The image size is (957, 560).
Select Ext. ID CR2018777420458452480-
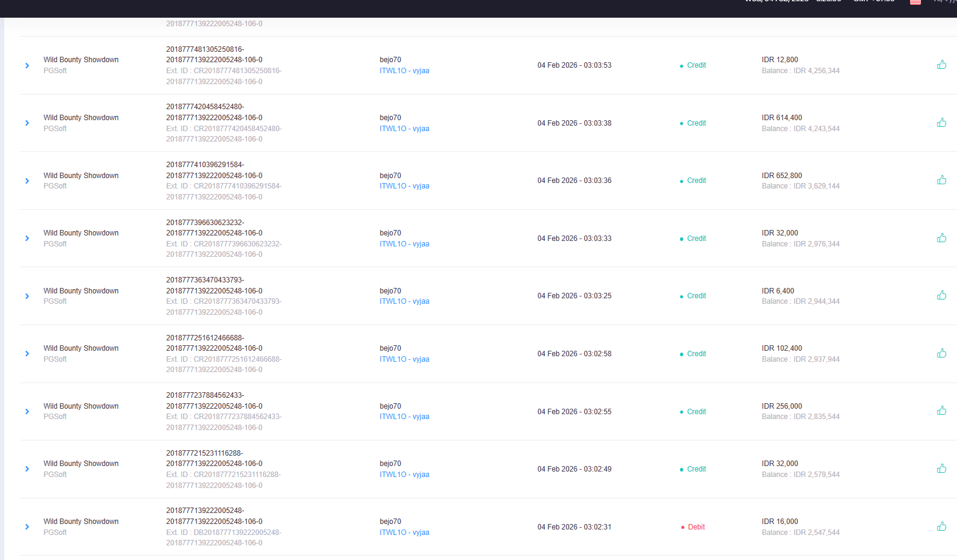[224, 129]
